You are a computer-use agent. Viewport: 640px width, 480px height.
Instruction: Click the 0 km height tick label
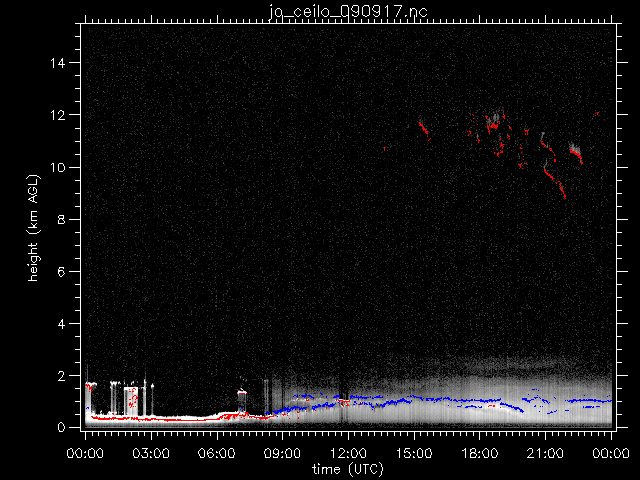coord(63,428)
